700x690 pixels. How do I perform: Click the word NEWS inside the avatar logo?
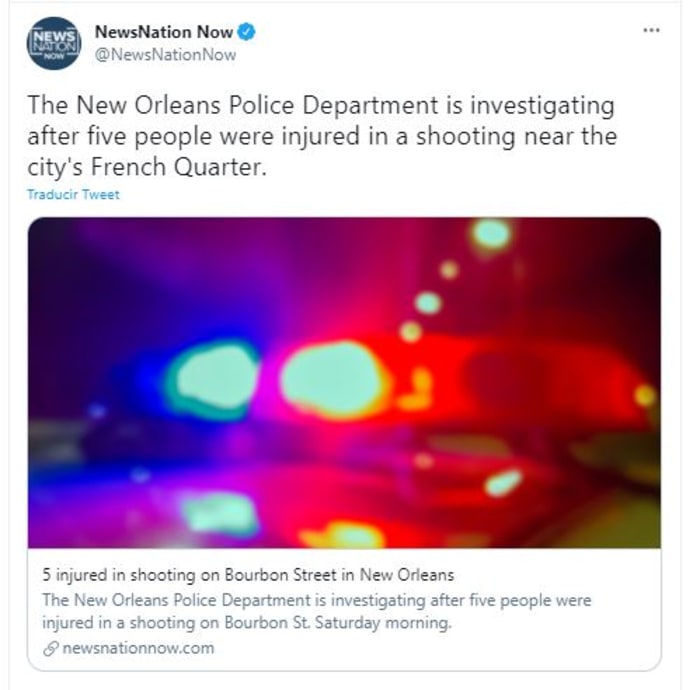[x=54, y=37]
